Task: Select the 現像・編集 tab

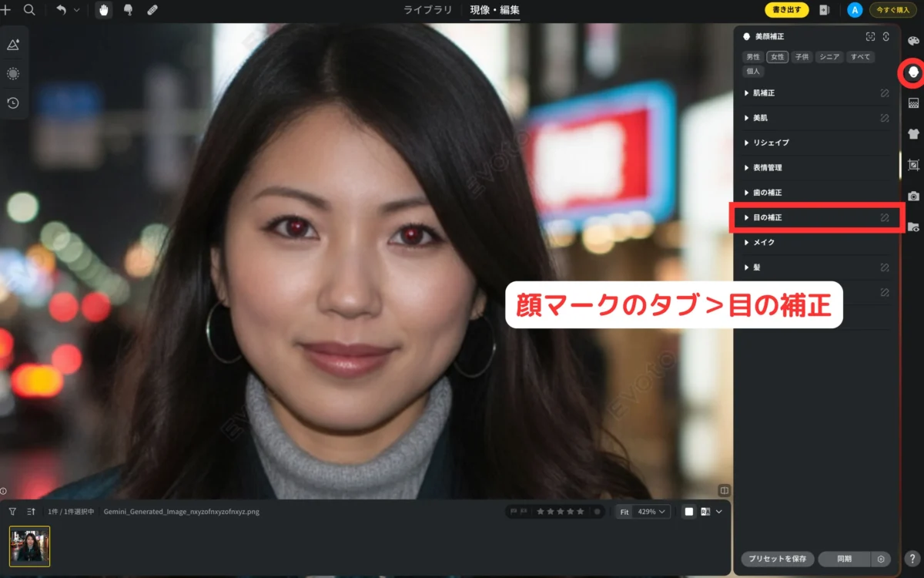Action: coord(493,10)
